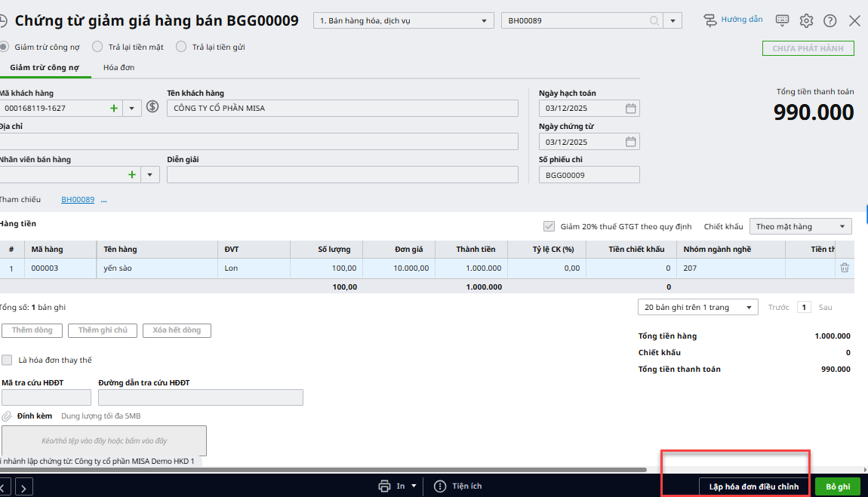Screen dimensions: 868x497
Task: Select the Trả lại tiền gửi option
Action: tap(181, 47)
